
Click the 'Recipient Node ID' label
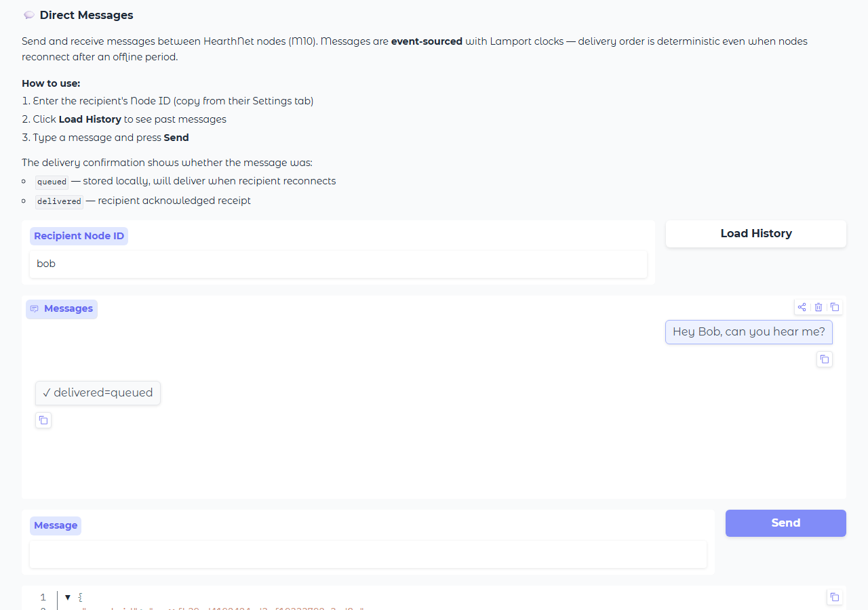(x=79, y=236)
